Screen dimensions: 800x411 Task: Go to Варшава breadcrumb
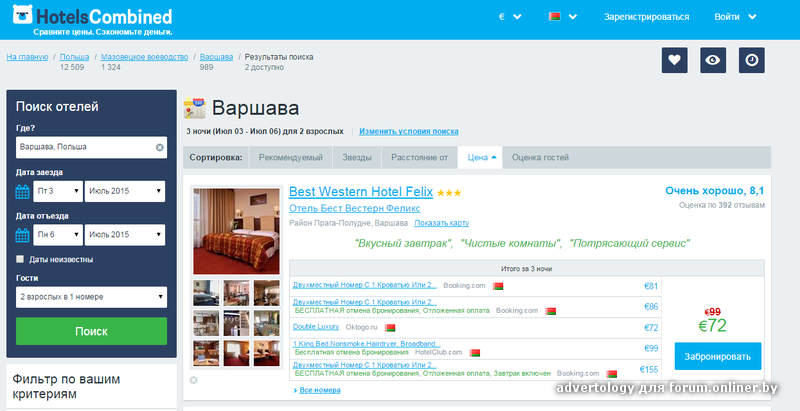(x=216, y=57)
